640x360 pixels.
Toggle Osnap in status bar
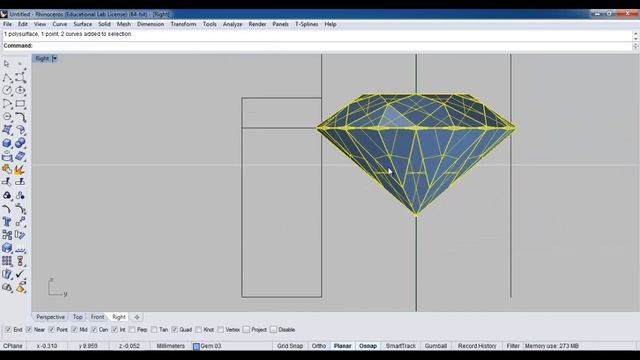coord(368,346)
